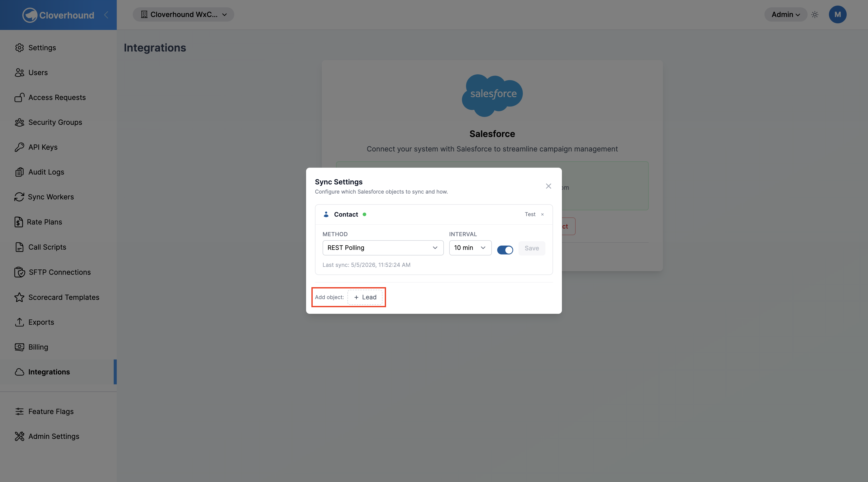The height and width of the screenshot is (482, 868).
Task: Open the Cloverhound WxC organization dropdown
Action: coord(183,14)
